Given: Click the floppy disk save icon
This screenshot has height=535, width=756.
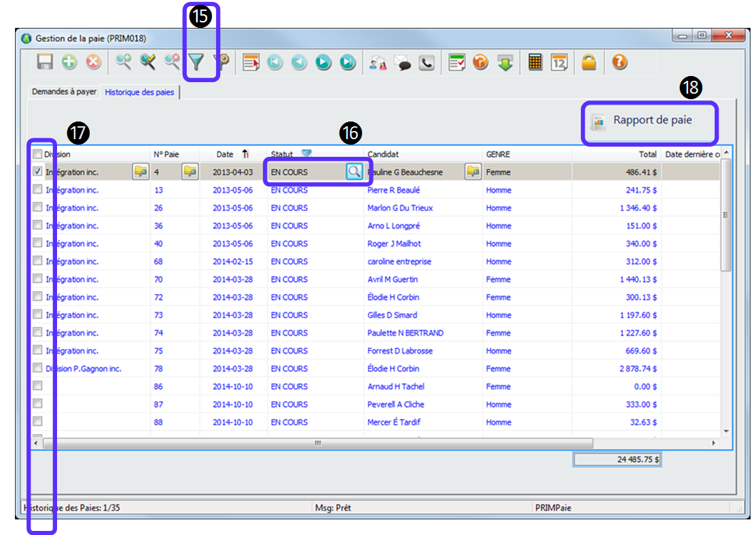Looking at the screenshot, I should point(46,63).
